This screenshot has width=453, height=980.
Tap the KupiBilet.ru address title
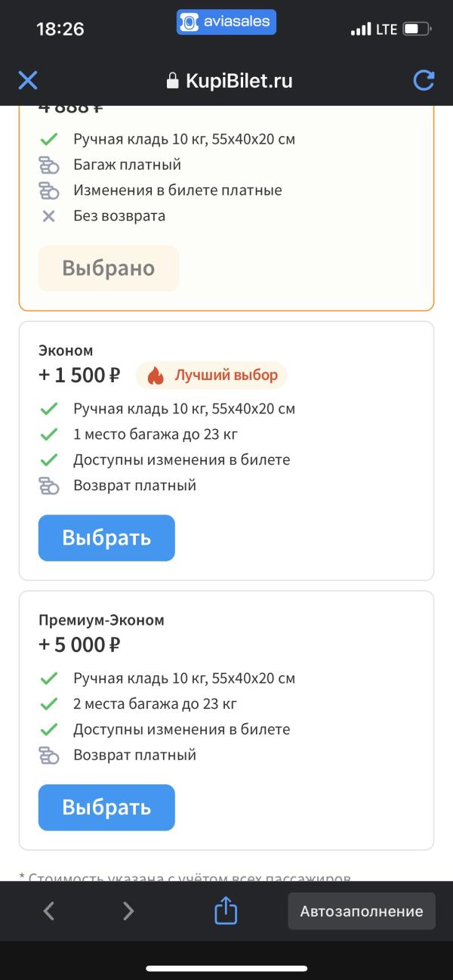click(x=239, y=81)
